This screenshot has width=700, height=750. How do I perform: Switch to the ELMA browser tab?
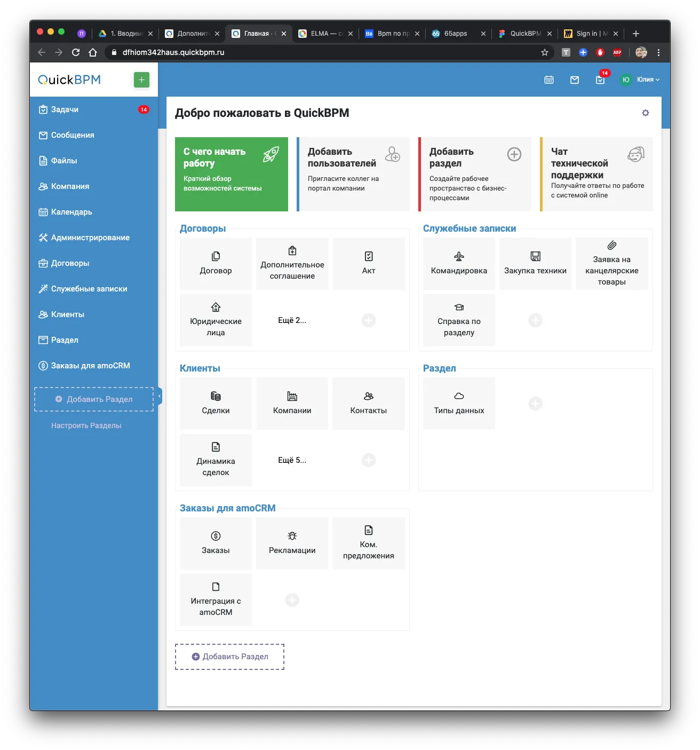click(325, 33)
